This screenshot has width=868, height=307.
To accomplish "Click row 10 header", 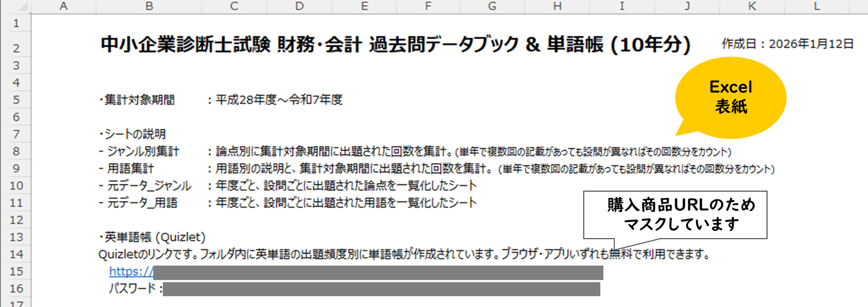I will [x=16, y=186].
